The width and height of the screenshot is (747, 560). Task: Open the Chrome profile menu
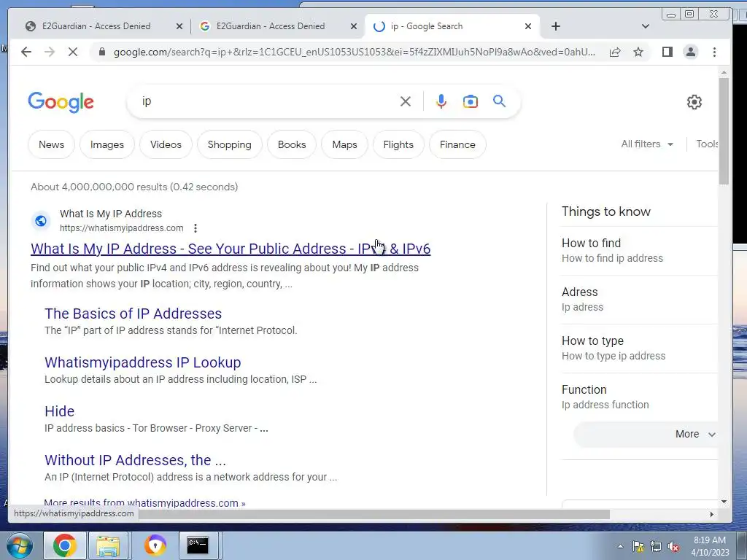click(x=690, y=52)
